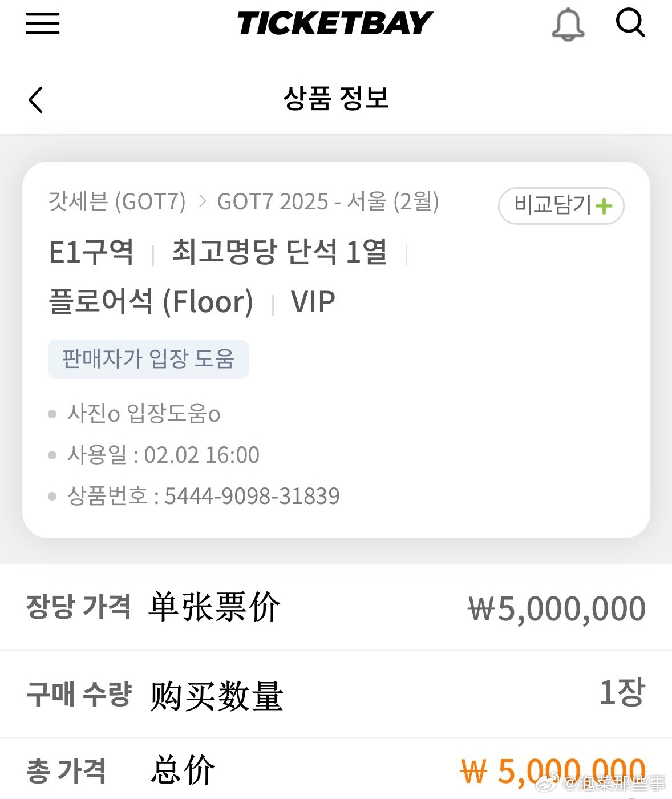
Task: Tap the TICKETBAY logo
Action: coord(335,23)
